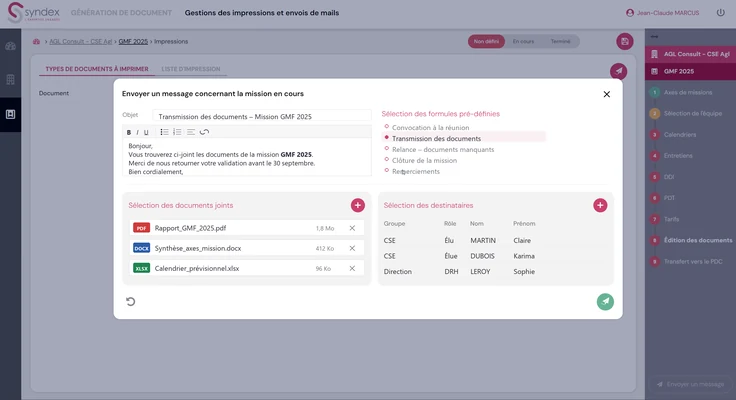736x400 pixels.
Task: Click the Rapport_GMF_2025.pdf file name
Action: click(x=190, y=228)
